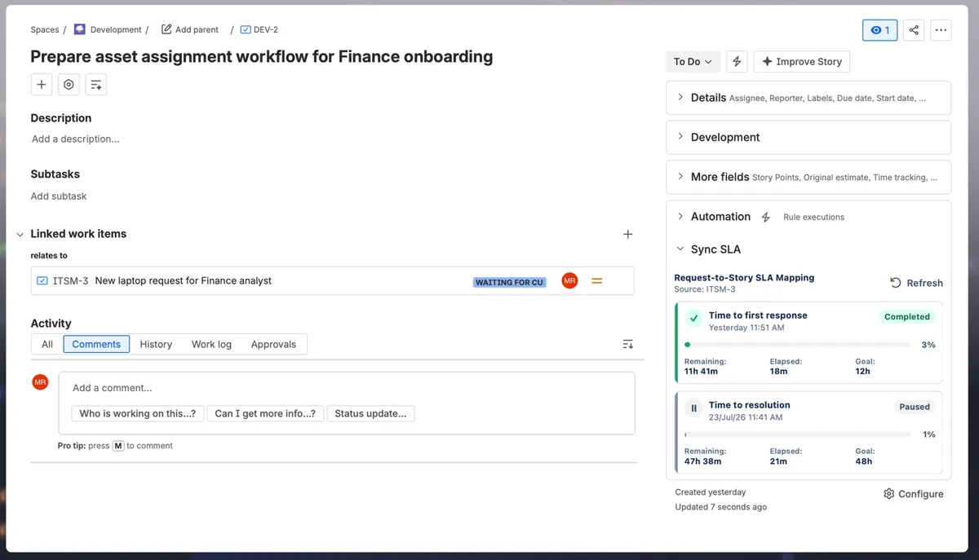The image size is (979, 560).
Task: Click the Add a comment field
Action: (x=347, y=388)
